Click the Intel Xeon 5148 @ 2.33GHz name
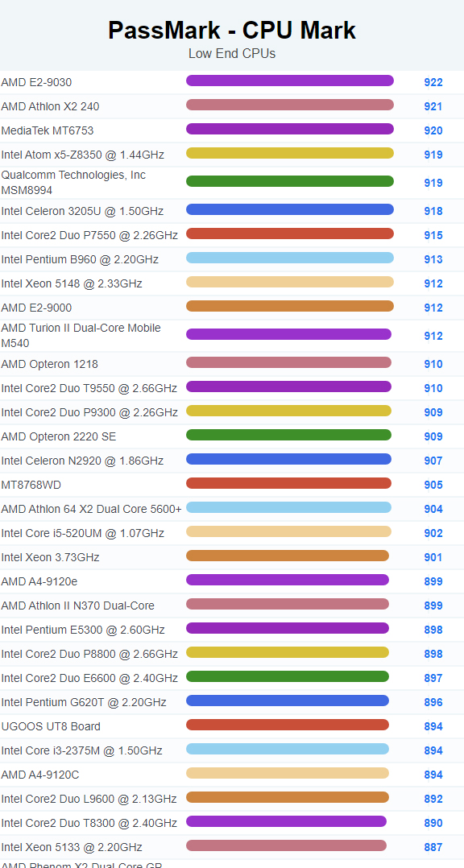 point(72,283)
